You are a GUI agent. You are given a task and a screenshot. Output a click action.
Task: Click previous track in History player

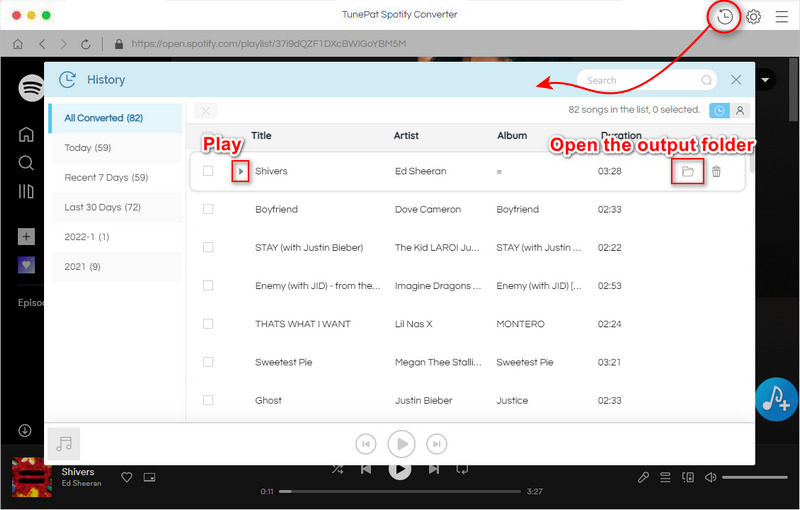tap(366, 444)
